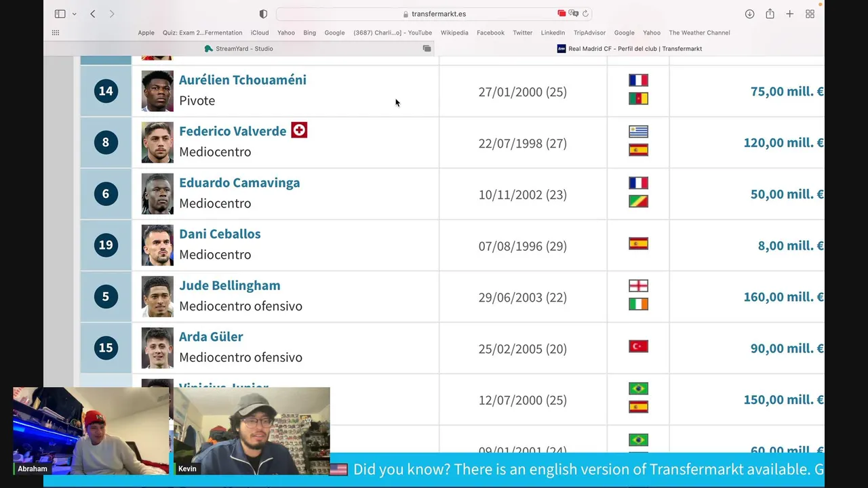Click shirt number 14 badge
This screenshot has width=868, height=488.
(x=106, y=91)
